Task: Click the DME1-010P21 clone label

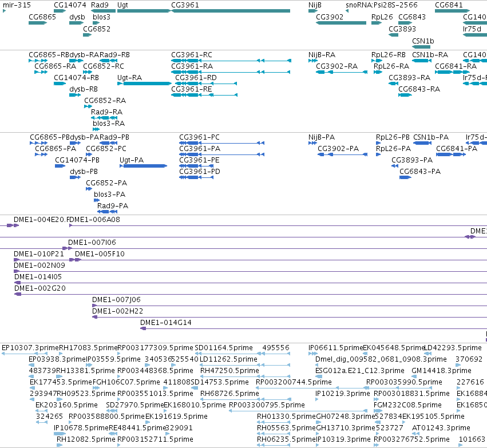Action: [39, 253]
